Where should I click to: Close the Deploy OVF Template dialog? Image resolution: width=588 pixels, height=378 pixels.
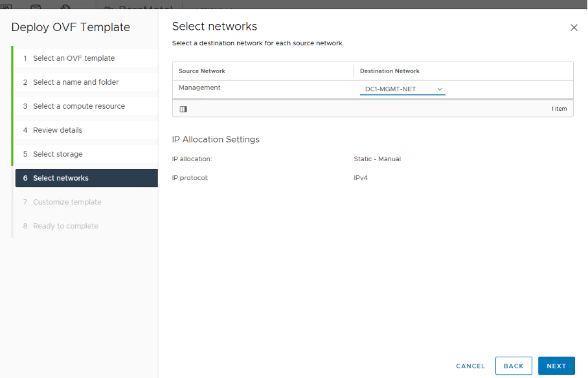(574, 27)
